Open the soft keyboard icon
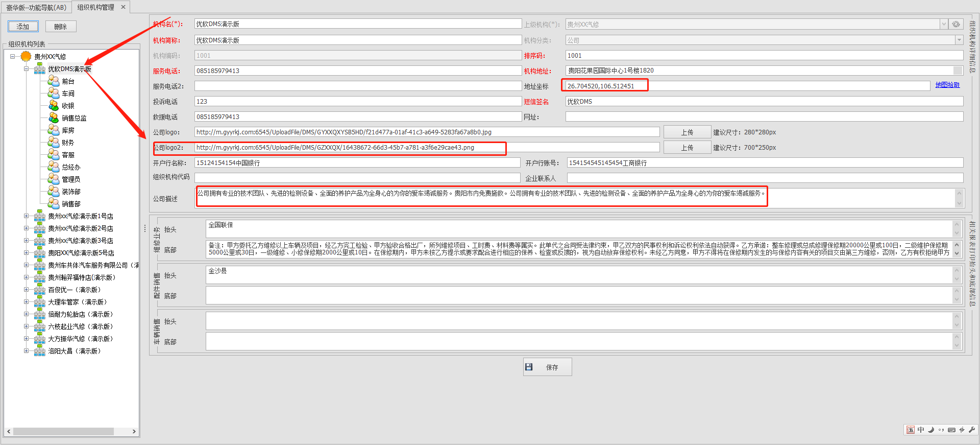Viewport: 980px width, 445px height. click(951, 430)
